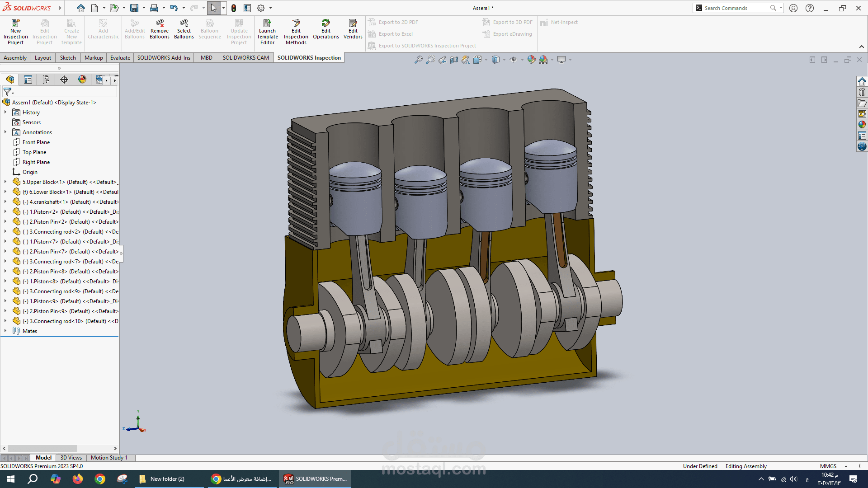Open the PropertyManager tab
This screenshot has height=488, width=868.
pos(28,80)
